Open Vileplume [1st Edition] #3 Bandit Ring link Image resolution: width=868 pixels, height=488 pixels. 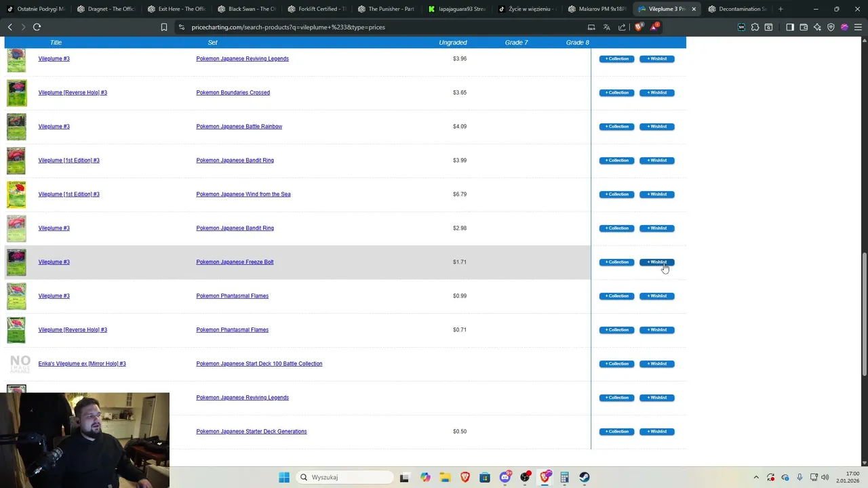click(x=68, y=161)
